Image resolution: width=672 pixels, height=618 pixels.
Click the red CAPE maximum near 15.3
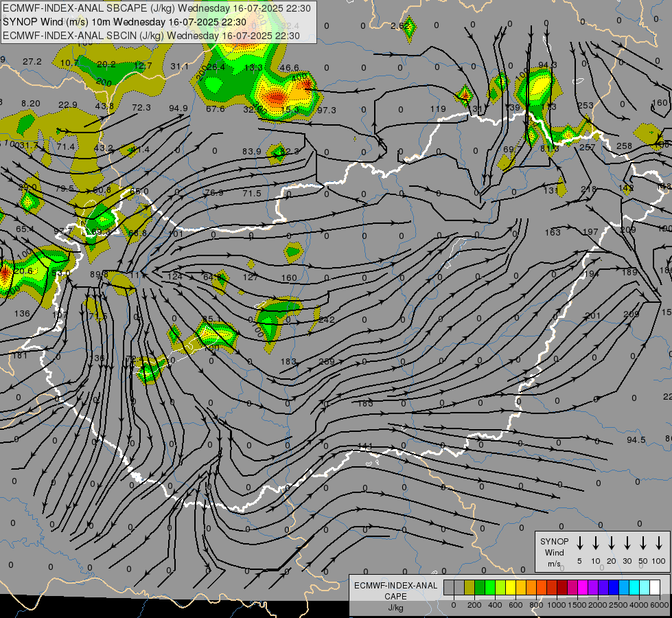click(x=275, y=98)
